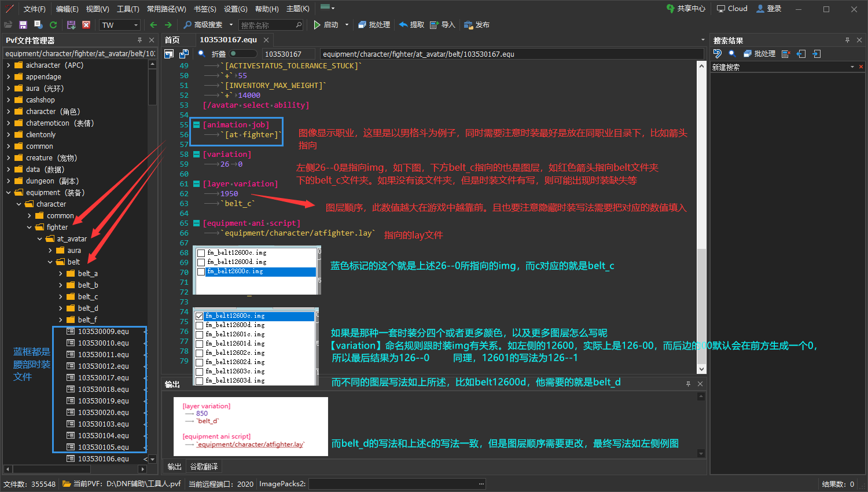Screen dimensions: 868x492
Task: Expand the dungeon (副本) folder
Action: tap(9, 181)
